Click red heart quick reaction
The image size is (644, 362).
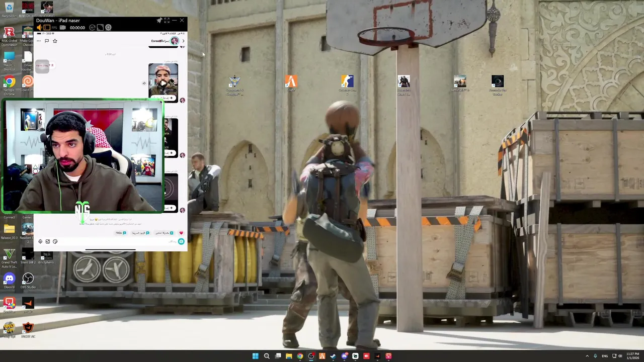click(x=181, y=233)
